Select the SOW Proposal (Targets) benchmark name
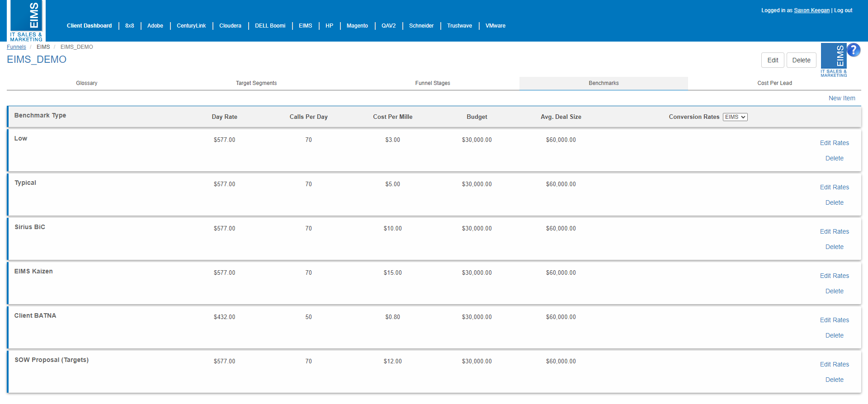This screenshot has height=404, width=868. pyautogui.click(x=52, y=360)
